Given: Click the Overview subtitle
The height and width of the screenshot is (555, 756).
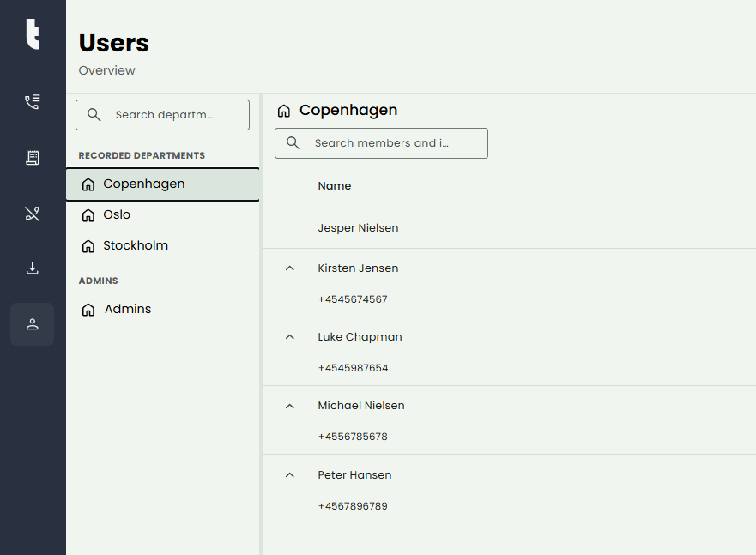Looking at the screenshot, I should pyautogui.click(x=106, y=70).
